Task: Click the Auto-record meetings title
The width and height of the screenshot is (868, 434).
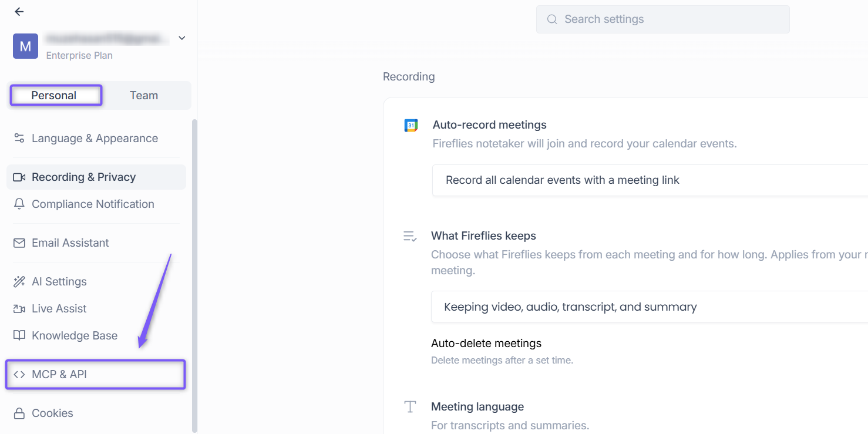Action: coord(490,125)
